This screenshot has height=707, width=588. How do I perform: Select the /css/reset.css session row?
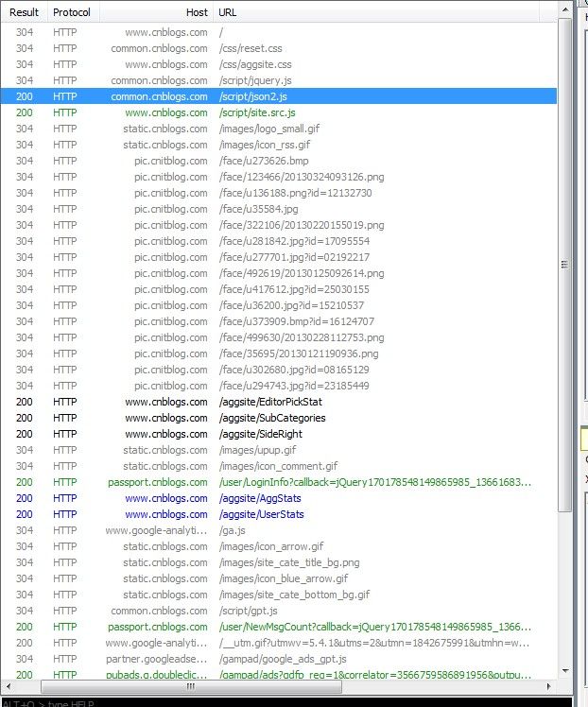pyautogui.click(x=279, y=48)
